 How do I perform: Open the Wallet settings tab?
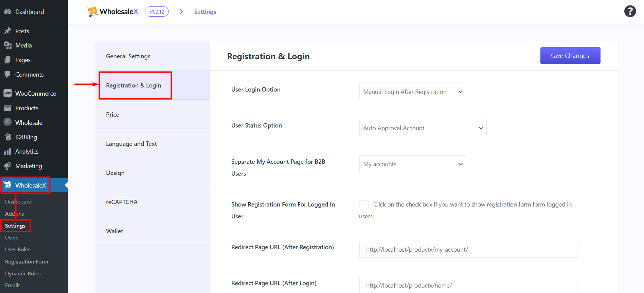(153, 231)
